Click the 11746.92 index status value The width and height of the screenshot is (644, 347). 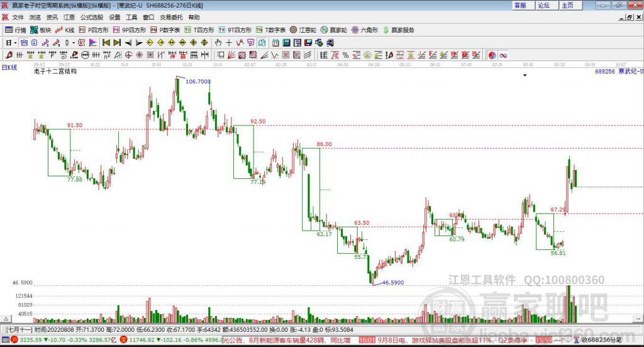(x=141, y=340)
